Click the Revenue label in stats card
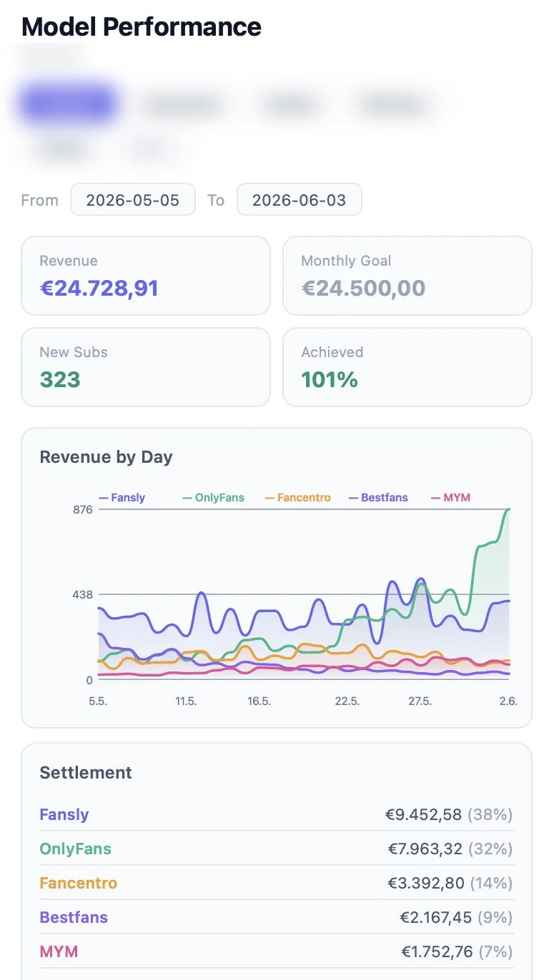Viewport: 549px width, 980px height. 69,261
